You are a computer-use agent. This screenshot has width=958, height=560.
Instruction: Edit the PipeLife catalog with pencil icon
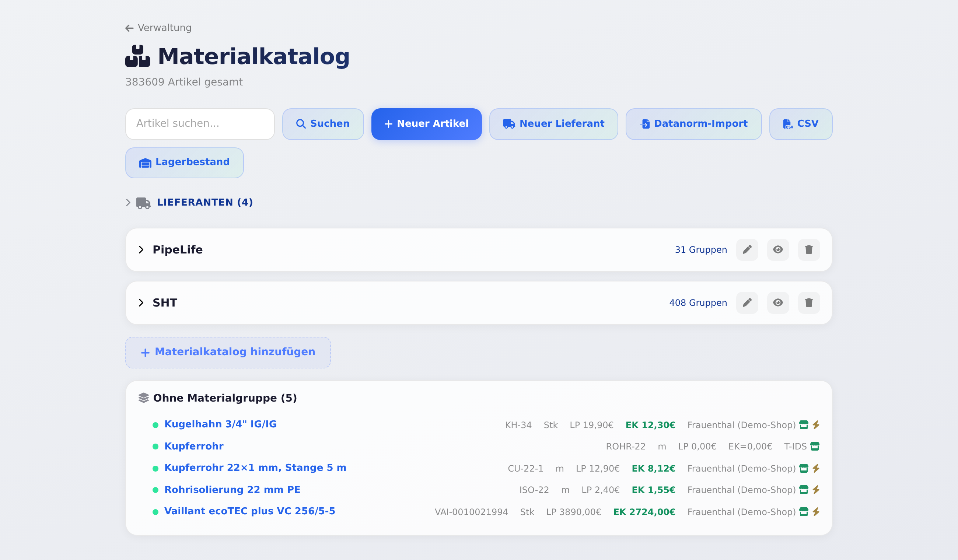point(747,250)
